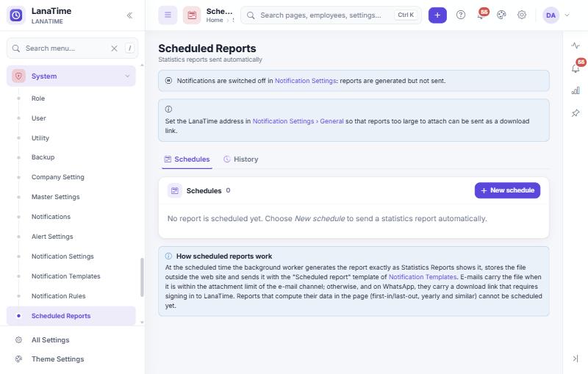Click Notification Templates link in help box
588x374 pixels.
[x=423, y=277]
